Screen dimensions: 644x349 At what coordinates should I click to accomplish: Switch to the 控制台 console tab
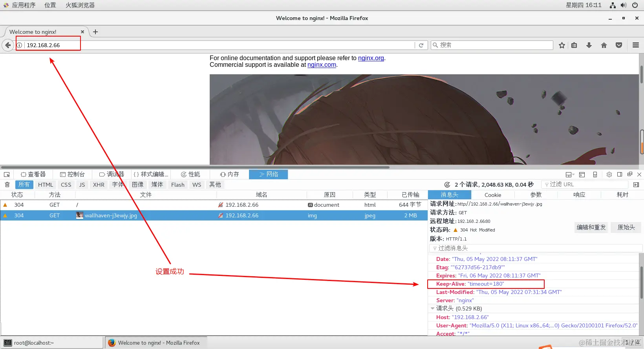(x=72, y=174)
